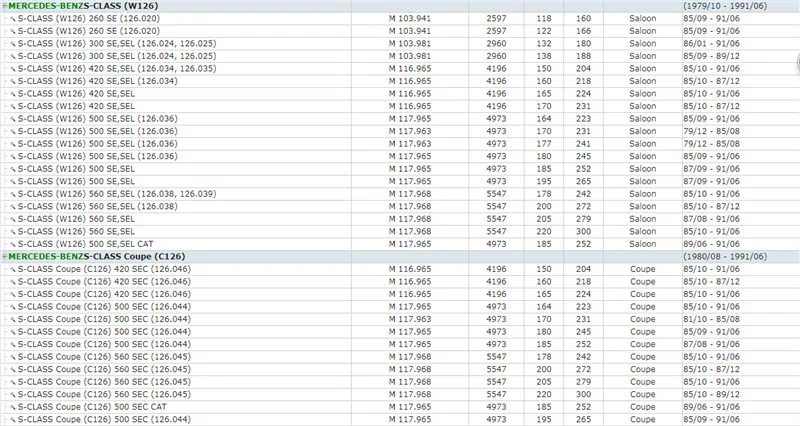Click the icon in the 300 SE,SEL 138 kW row

(x=13, y=57)
